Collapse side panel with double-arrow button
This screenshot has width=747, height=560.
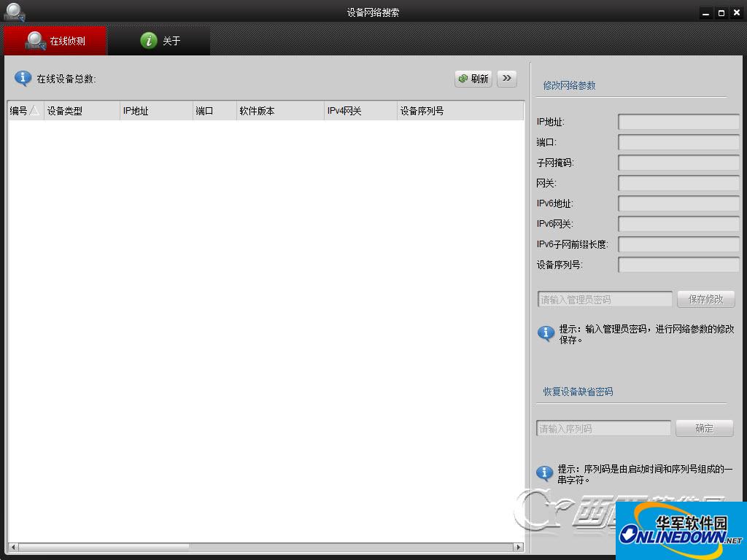click(507, 79)
